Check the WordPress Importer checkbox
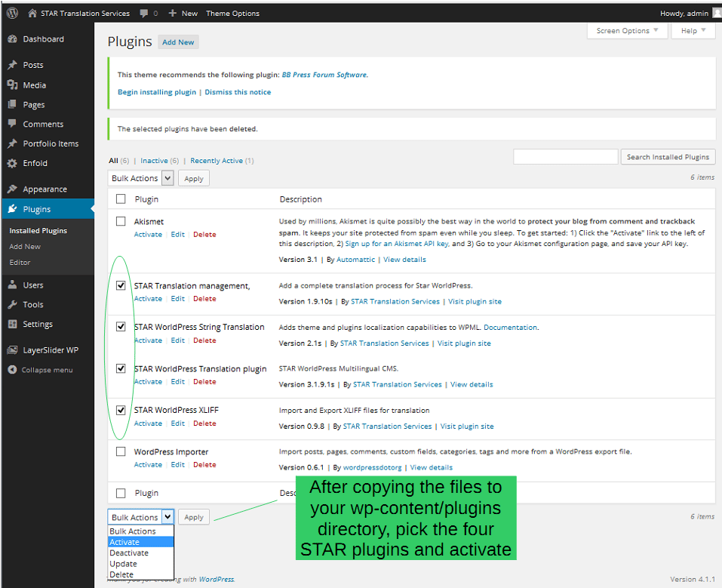722x588 pixels. pos(121,451)
